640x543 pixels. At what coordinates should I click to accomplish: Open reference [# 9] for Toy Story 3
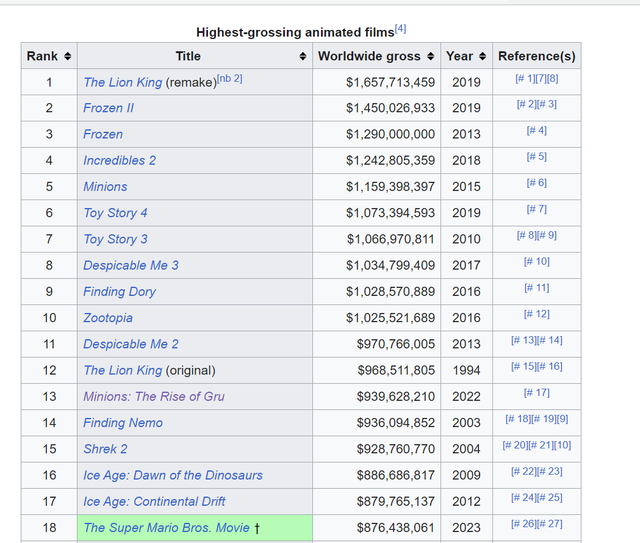click(547, 235)
